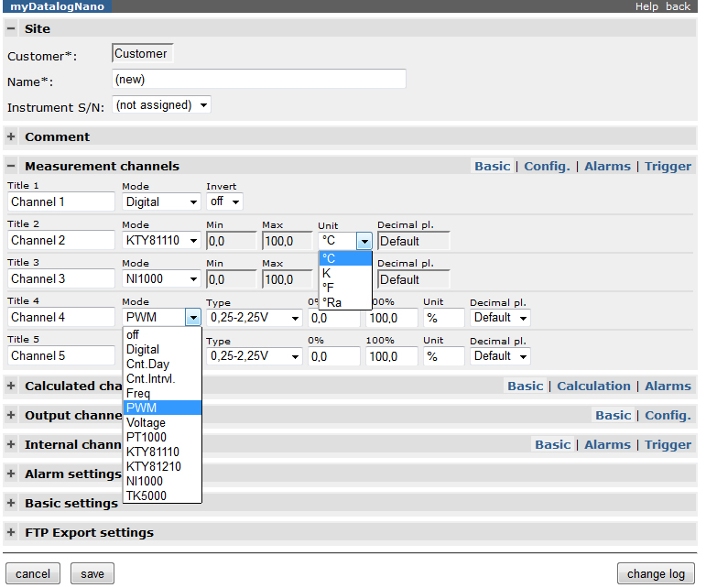The height and width of the screenshot is (588, 706).
Task: Click the Channel 3 Min field
Action: tap(232, 279)
